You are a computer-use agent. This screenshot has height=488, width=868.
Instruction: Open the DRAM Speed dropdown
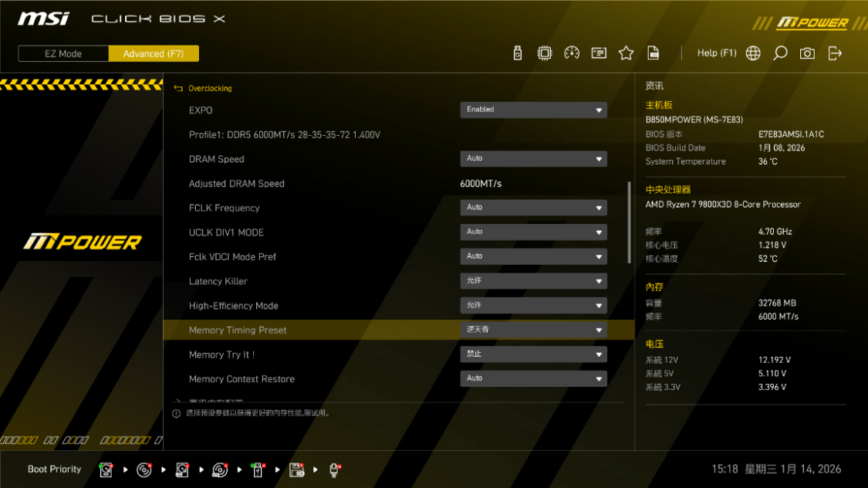pyautogui.click(x=534, y=159)
